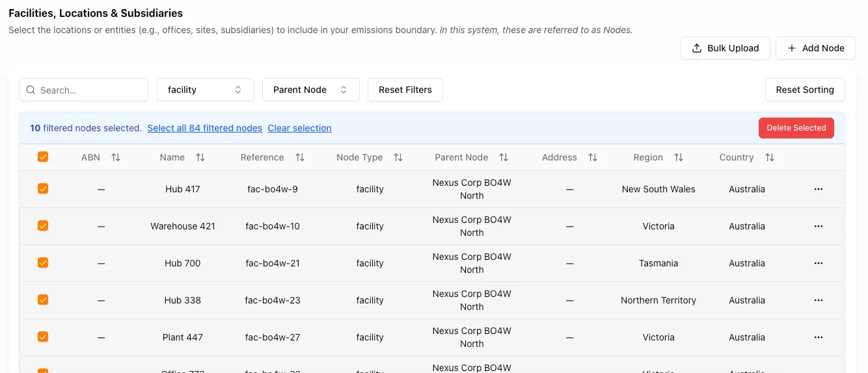Open the facility node type filter dropdown
Viewport: 868px width, 373px height.
click(206, 90)
